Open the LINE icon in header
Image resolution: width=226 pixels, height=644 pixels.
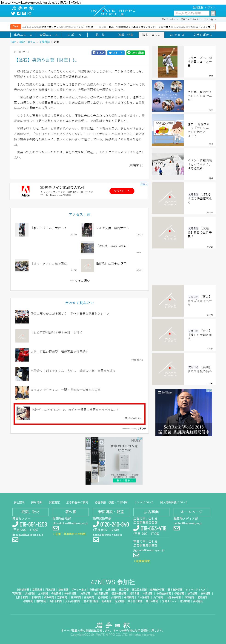24,14
